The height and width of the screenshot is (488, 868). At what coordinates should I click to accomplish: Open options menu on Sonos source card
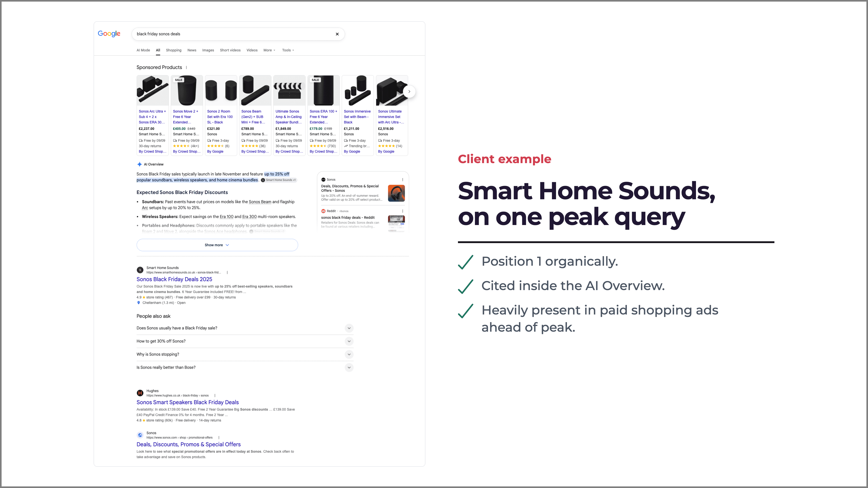[x=402, y=180]
